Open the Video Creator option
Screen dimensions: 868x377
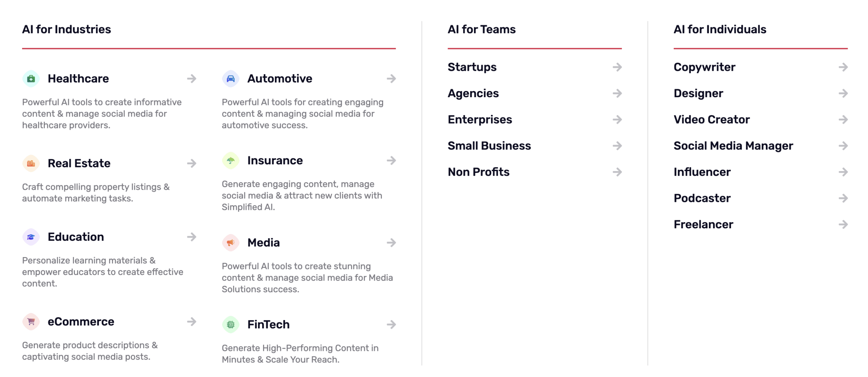click(711, 120)
